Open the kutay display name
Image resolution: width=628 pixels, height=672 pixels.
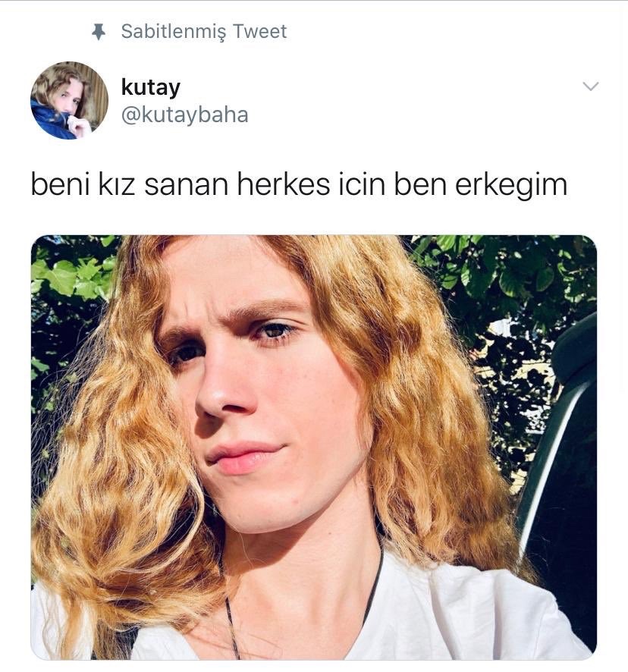pyautogui.click(x=151, y=87)
